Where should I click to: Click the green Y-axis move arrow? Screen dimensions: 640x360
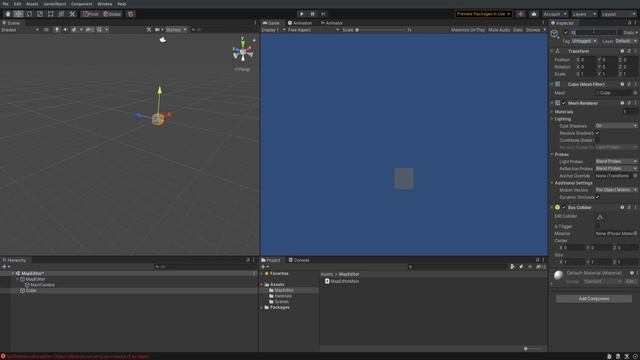160,89
